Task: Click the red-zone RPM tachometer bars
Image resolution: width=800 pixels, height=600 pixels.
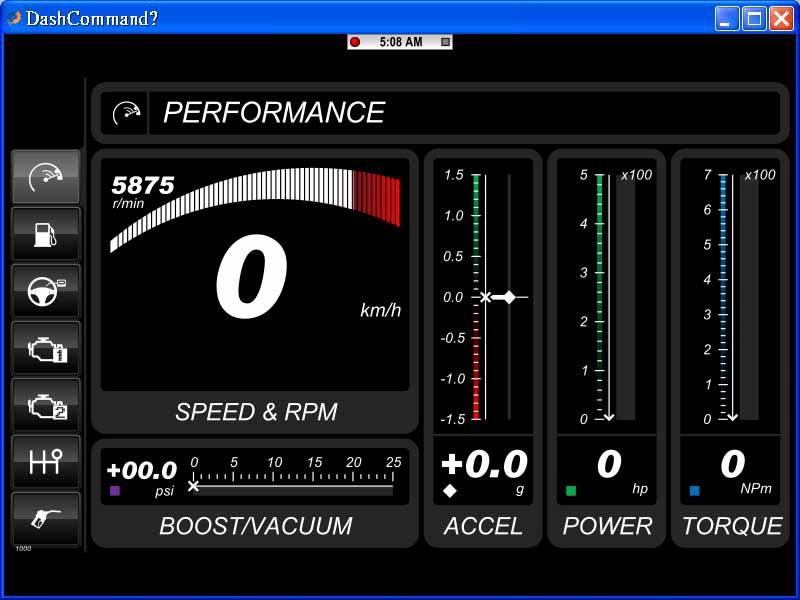Action: 377,195
